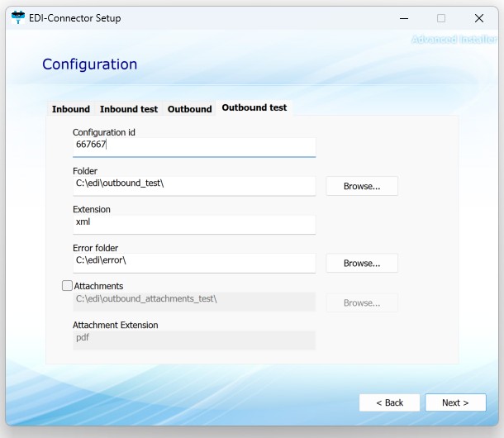Browse for the Error folder path

tap(361, 263)
